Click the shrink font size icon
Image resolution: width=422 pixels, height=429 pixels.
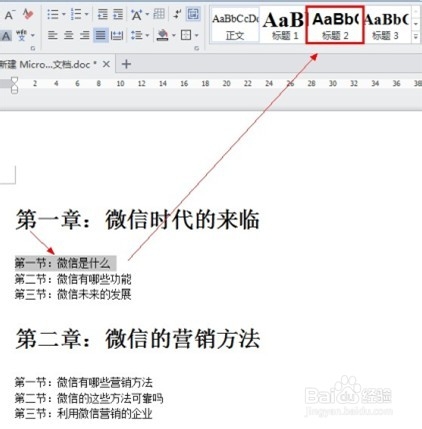point(9,14)
